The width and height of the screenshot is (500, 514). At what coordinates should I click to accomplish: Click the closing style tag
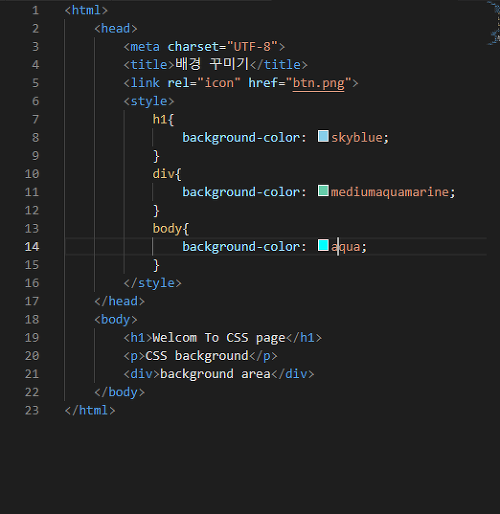(x=152, y=283)
